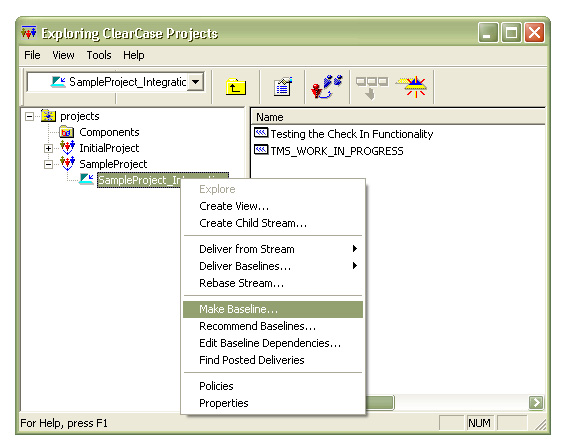Click the horizontal scrollbar thumb
The image size is (567, 444).
[x=379, y=402]
